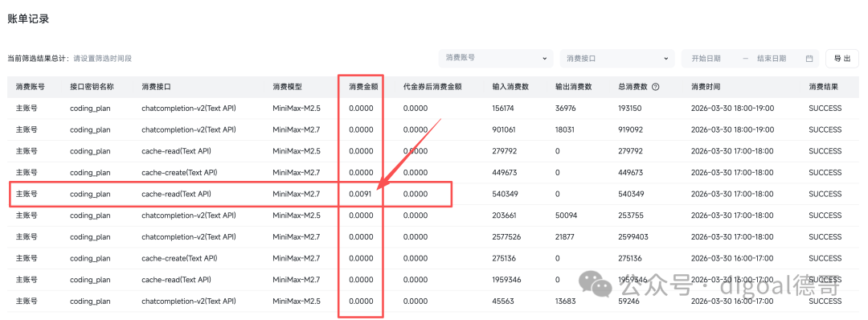Image resolution: width=868 pixels, height=320 pixels.
Task: Select the 45563 input count cell
Action: pos(502,302)
